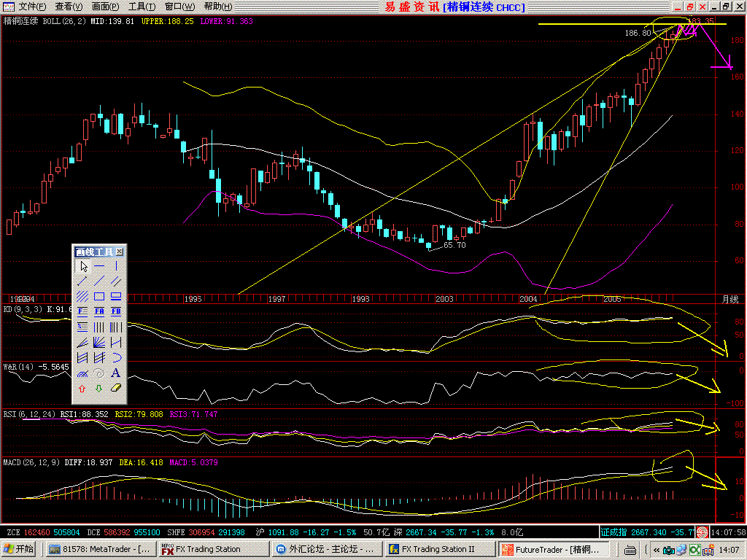Open the 文件(F) menu

32,7
